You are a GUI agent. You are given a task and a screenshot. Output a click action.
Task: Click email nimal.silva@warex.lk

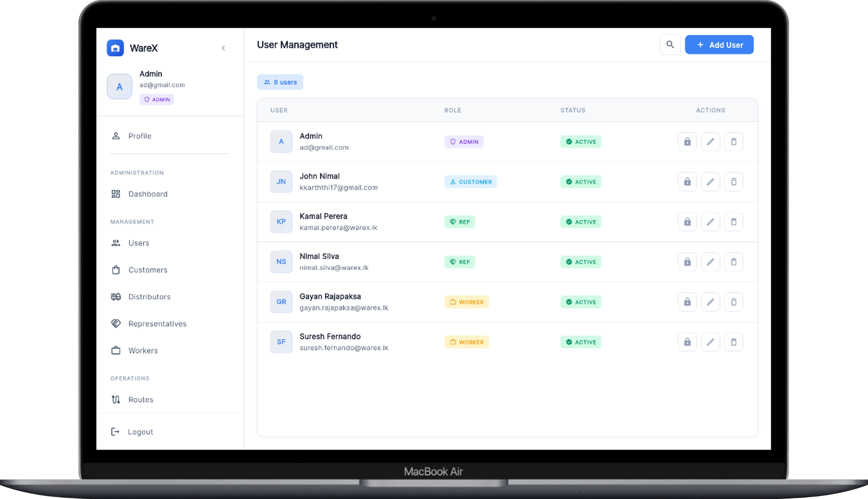(x=334, y=268)
